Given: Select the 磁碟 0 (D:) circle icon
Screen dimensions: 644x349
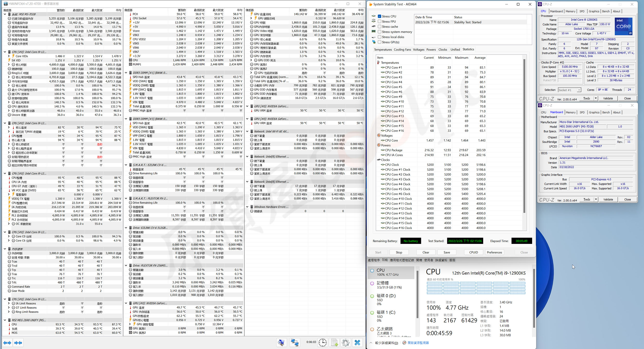Looking at the screenshot, I should coord(372,296).
